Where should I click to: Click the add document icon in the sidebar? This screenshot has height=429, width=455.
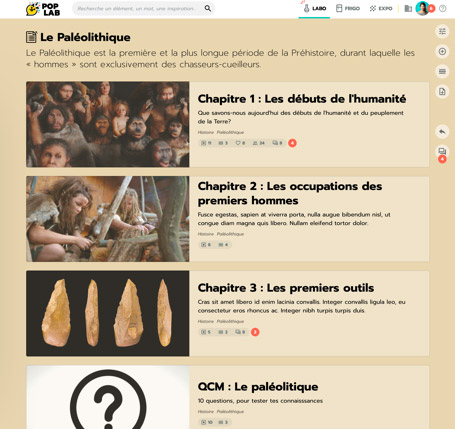click(x=442, y=91)
